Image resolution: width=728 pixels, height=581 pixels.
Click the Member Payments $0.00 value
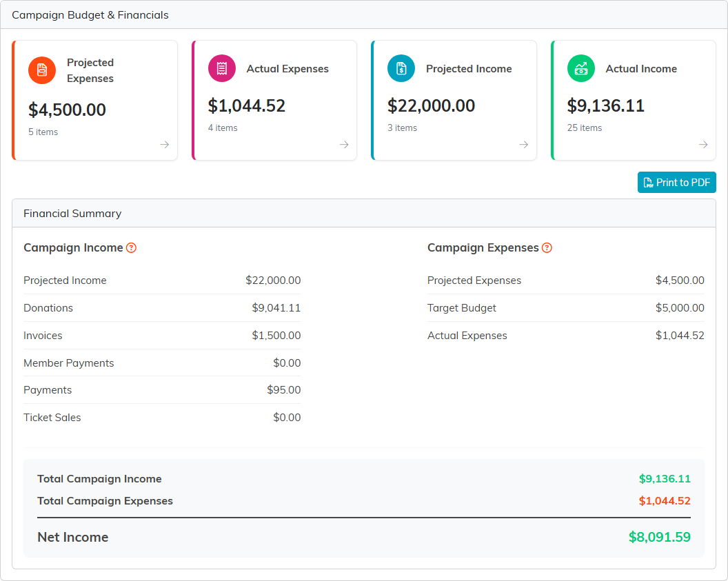(x=287, y=363)
